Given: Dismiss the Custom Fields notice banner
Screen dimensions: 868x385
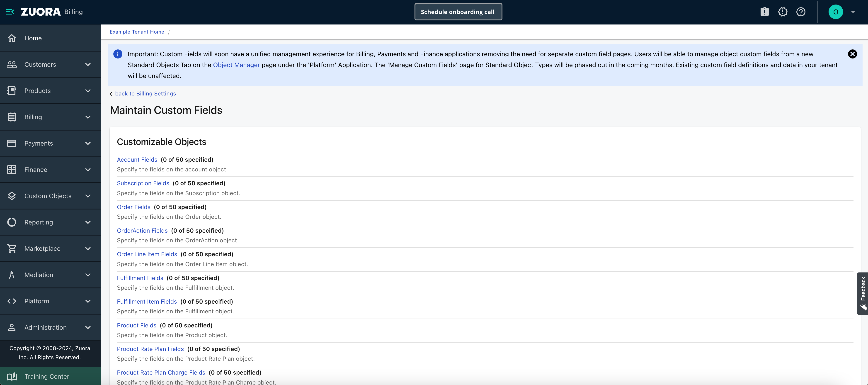Looking at the screenshot, I should click(x=852, y=54).
